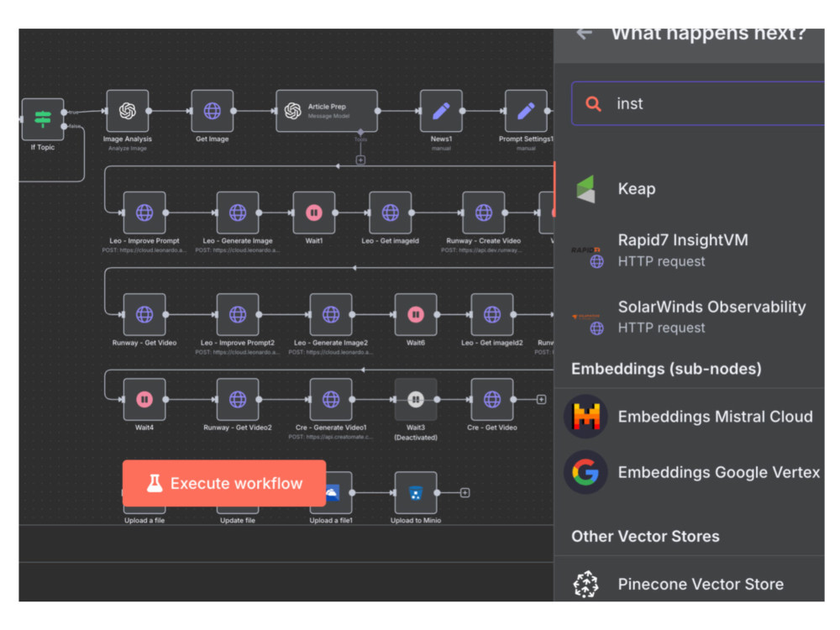Select the If Topic node
This screenshot has height=630, width=840.
point(42,119)
